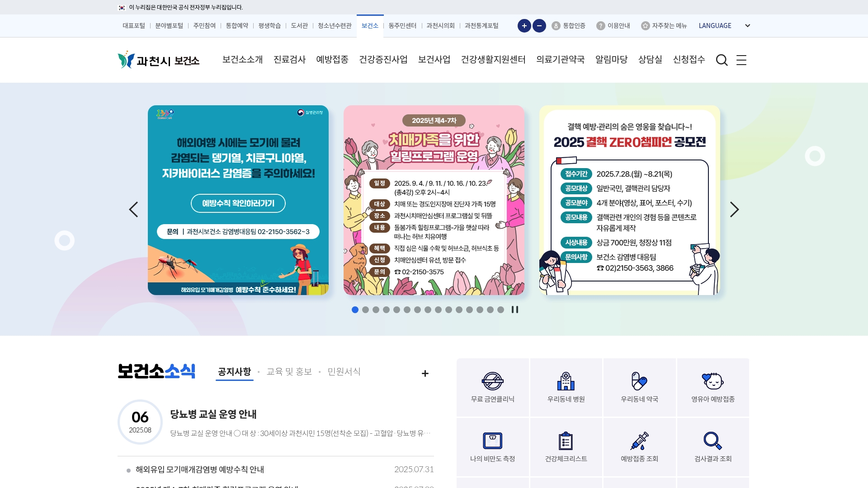The height and width of the screenshot is (488, 868).
Task: Open the 건강생활지원센터 menu
Action: click(x=493, y=60)
